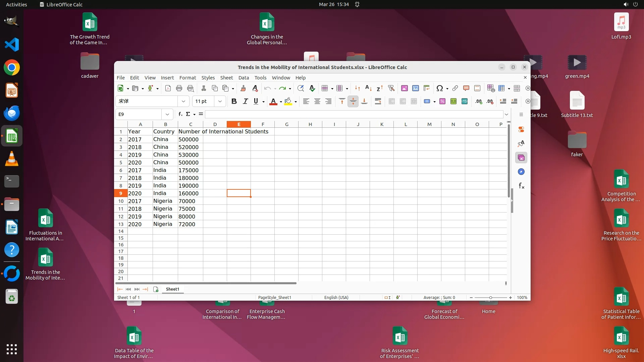Click the Sort Ascending icon
This screenshot has width=644, height=362.
pos(368,88)
